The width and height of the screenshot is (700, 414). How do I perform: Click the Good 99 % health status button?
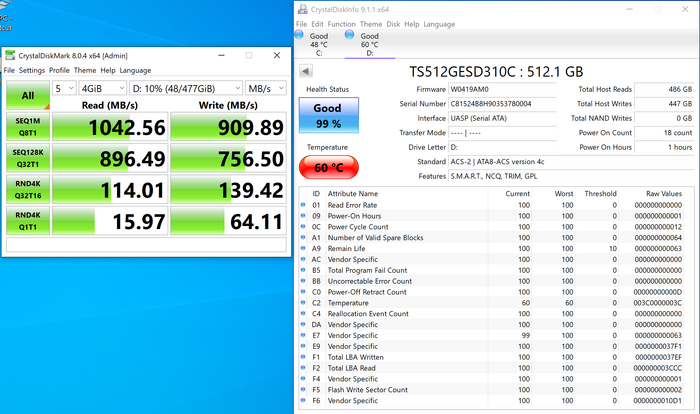tap(329, 115)
